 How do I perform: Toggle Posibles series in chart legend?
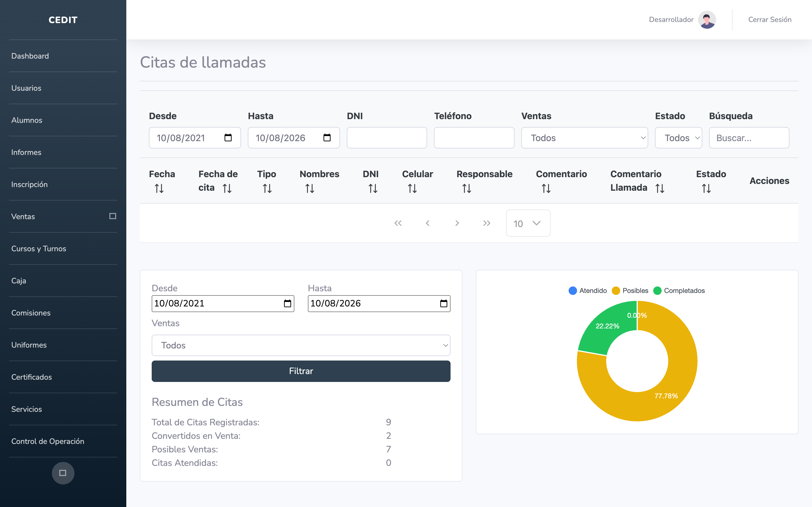pyautogui.click(x=630, y=290)
